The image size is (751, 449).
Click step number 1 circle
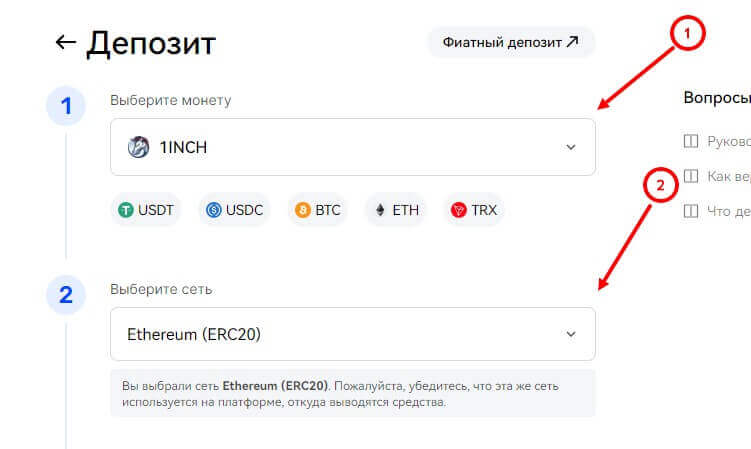tap(66, 107)
